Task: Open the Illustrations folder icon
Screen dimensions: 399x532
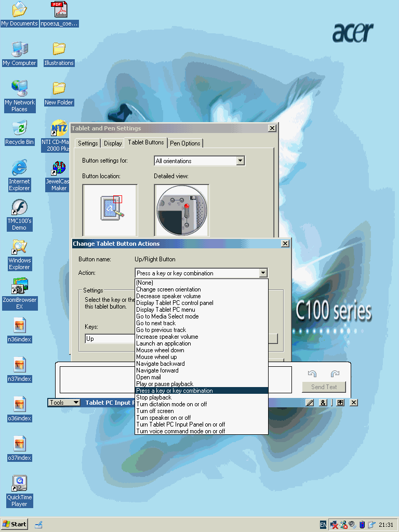Action: tap(59, 49)
